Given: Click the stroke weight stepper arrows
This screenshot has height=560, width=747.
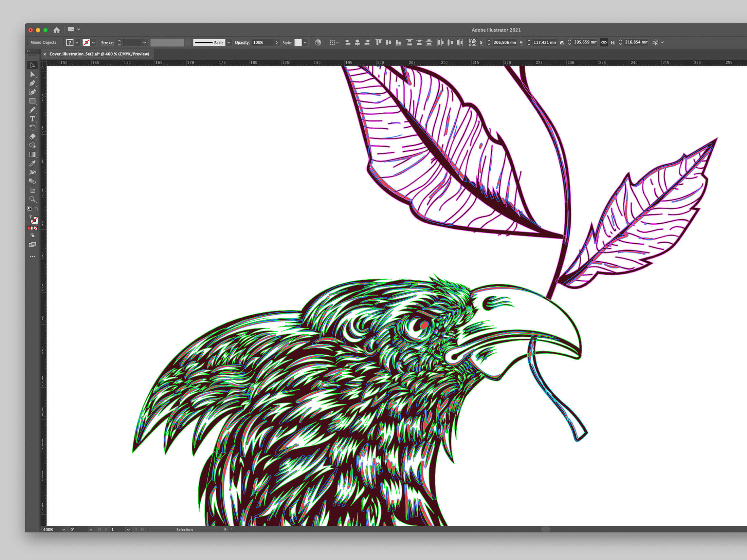Looking at the screenshot, I should [x=119, y=42].
